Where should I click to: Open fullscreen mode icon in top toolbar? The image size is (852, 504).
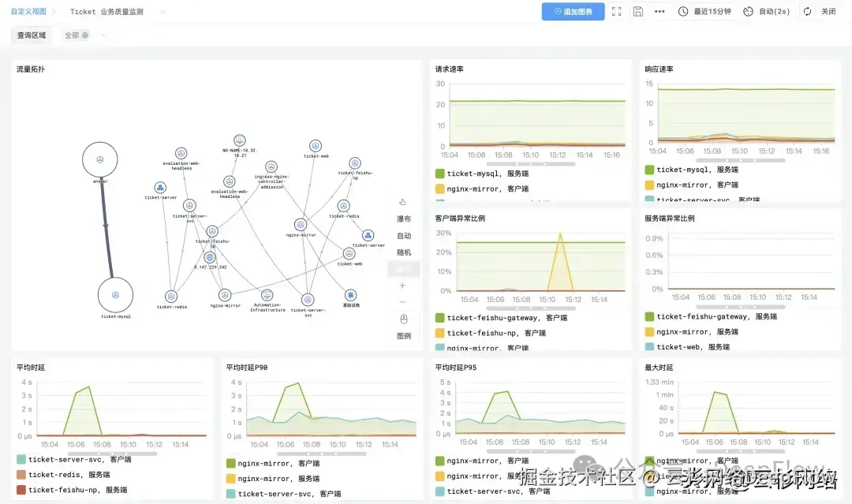coord(616,11)
